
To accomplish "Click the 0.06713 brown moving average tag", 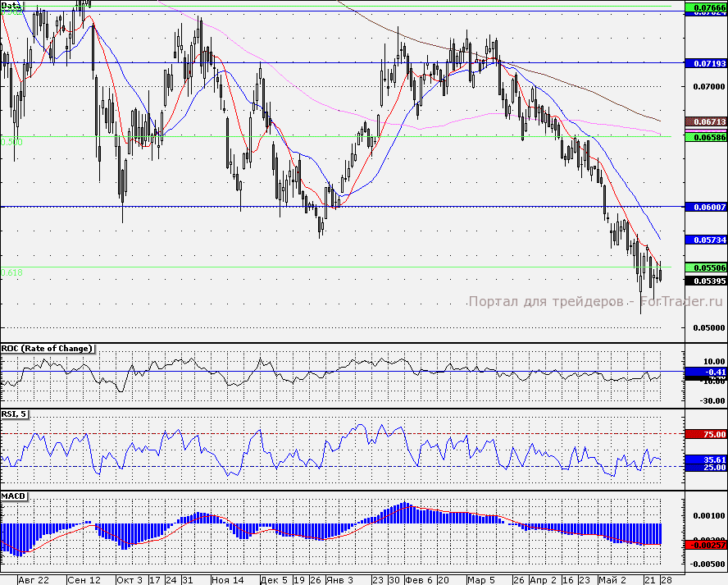I will pyautogui.click(x=705, y=121).
